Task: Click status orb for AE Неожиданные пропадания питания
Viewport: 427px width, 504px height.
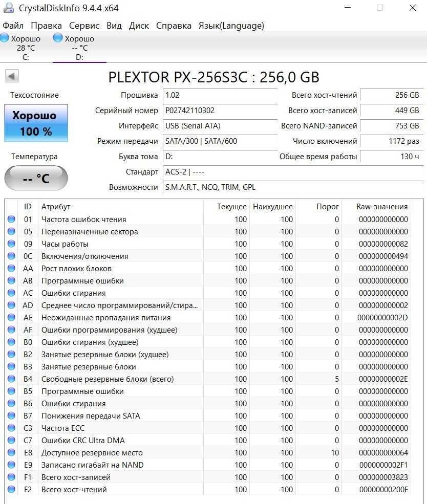Action: pyautogui.click(x=11, y=318)
